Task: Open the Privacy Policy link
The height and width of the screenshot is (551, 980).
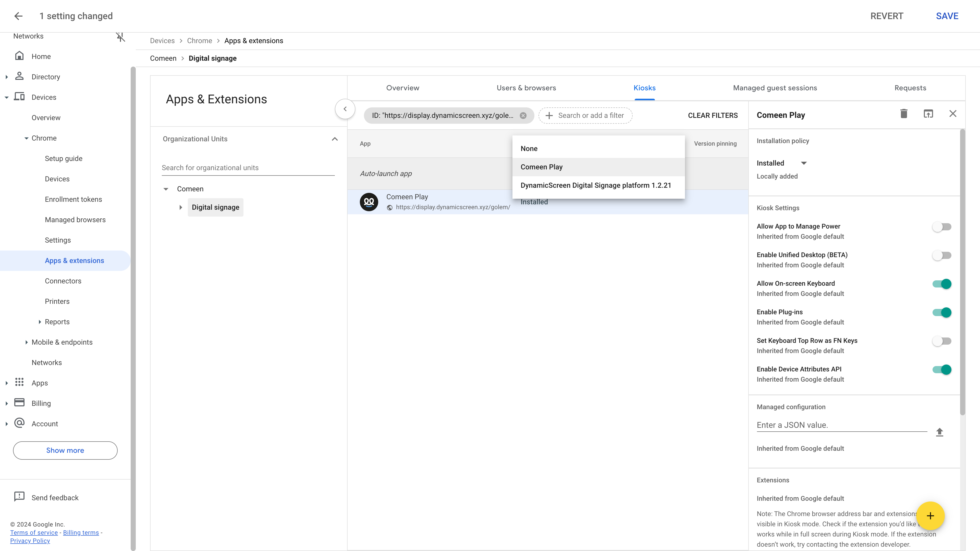Action: click(30, 541)
